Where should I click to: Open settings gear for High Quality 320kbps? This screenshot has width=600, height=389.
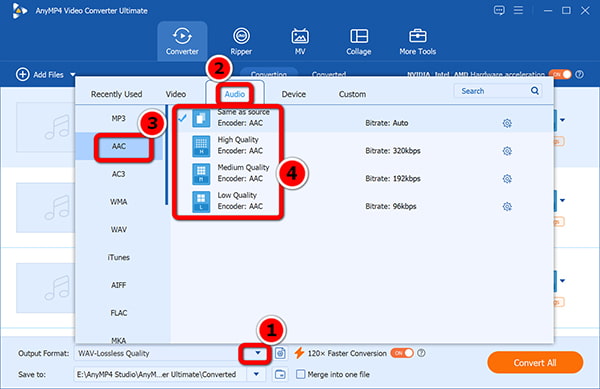tap(507, 151)
